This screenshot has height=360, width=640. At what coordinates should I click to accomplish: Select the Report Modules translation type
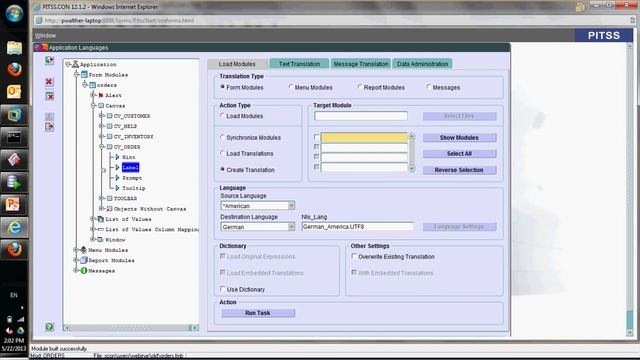click(x=360, y=87)
